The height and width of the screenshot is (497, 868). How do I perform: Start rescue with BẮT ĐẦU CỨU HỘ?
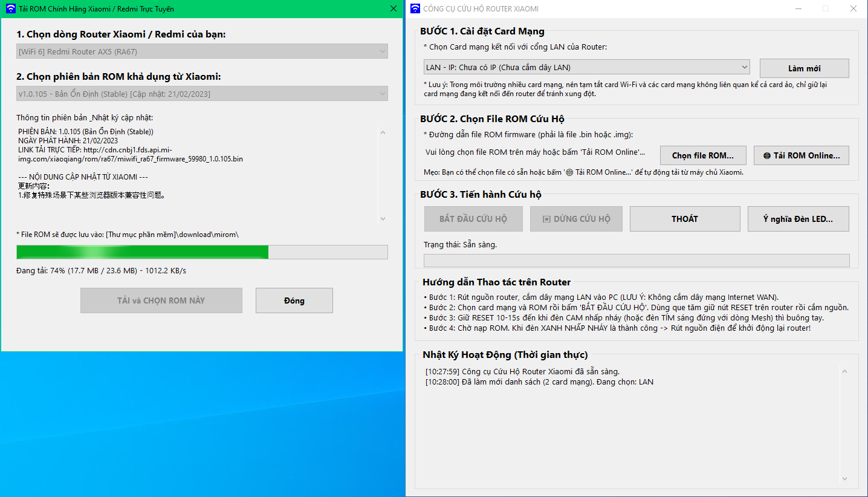click(x=473, y=219)
